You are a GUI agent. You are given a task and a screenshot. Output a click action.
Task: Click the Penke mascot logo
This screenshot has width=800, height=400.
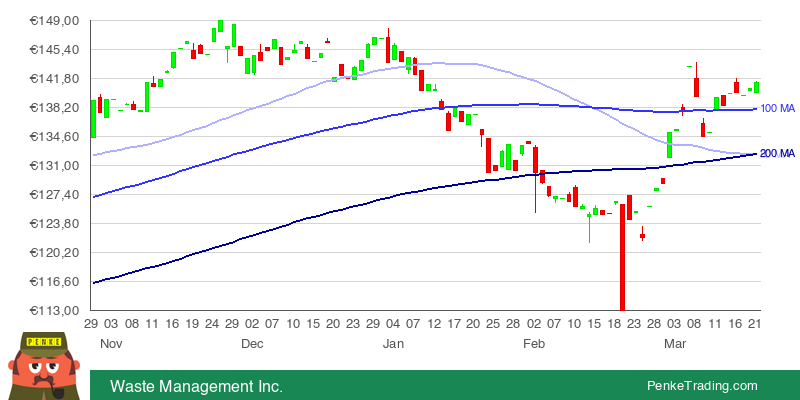pos(44,366)
